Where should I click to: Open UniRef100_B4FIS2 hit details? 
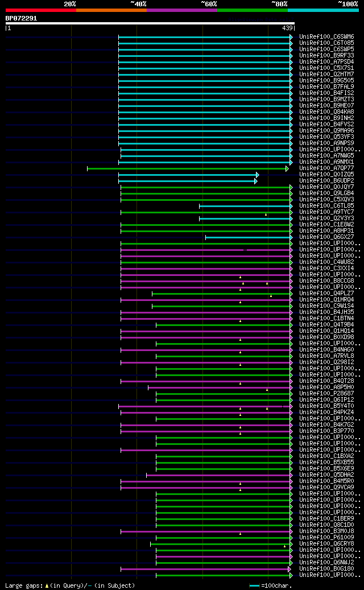click(x=327, y=93)
